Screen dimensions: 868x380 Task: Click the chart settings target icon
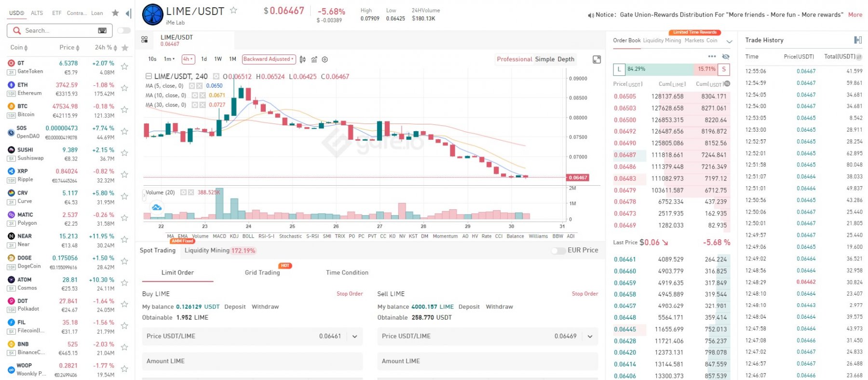pos(325,59)
